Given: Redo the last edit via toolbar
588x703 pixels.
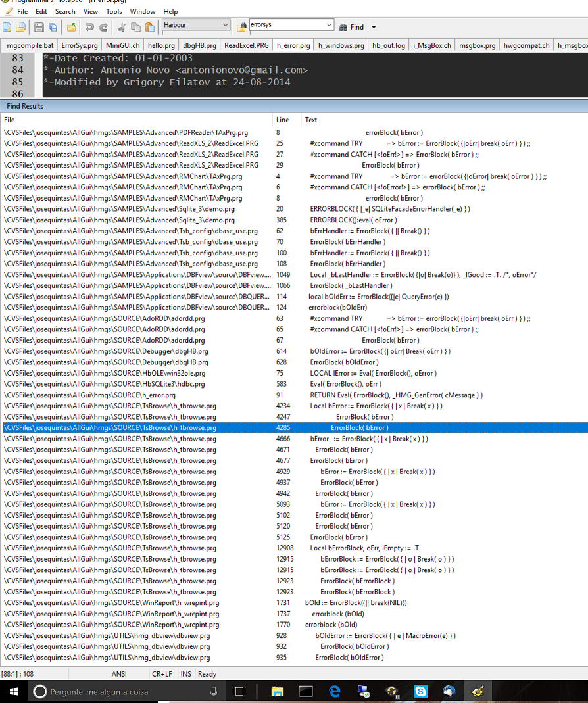Looking at the screenshot, I should click(x=104, y=27).
